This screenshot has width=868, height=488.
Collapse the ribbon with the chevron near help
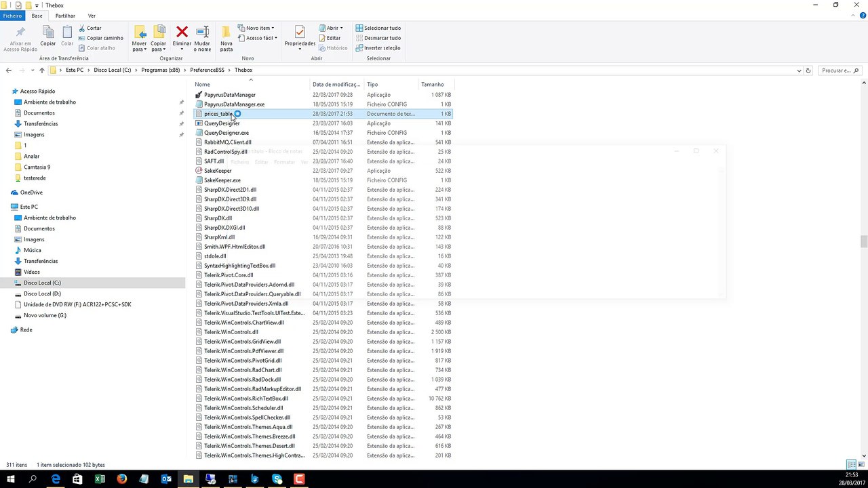[x=853, y=15]
